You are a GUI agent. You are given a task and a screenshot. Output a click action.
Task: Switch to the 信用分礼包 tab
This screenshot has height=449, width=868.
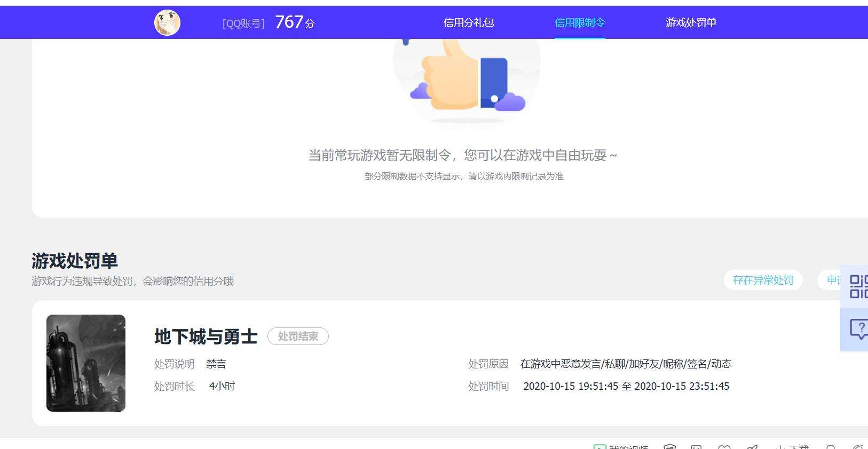click(468, 22)
